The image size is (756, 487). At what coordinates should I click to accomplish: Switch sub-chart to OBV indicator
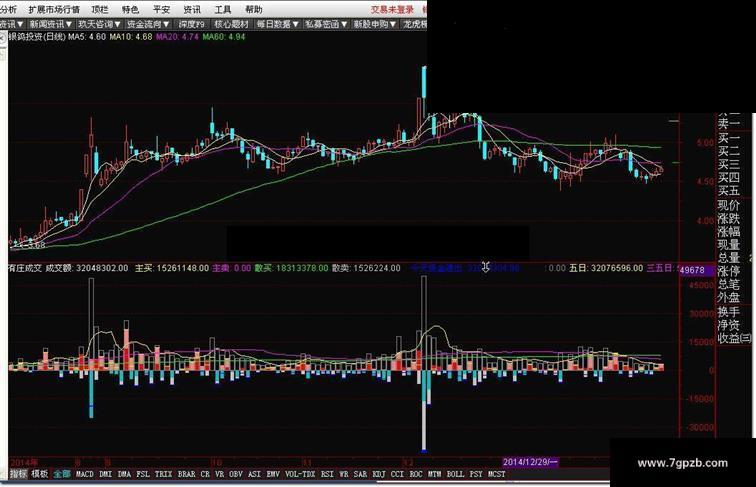click(235, 474)
